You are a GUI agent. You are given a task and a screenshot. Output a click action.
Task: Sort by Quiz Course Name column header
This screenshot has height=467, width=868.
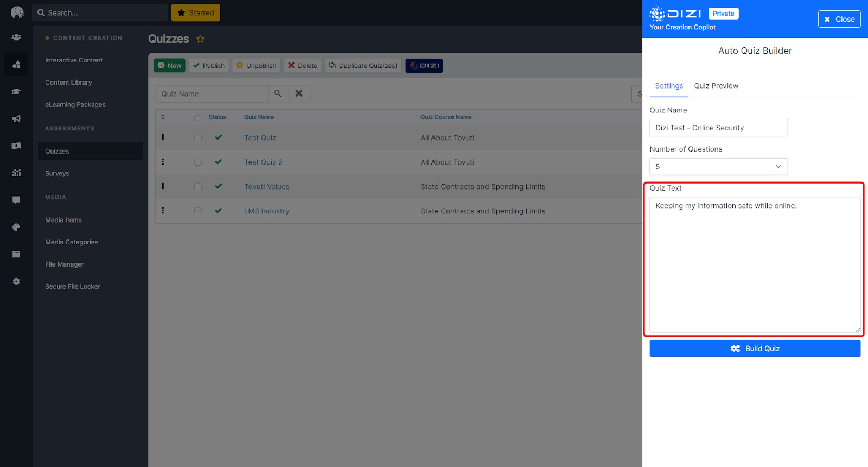pyautogui.click(x=446, y=117)
